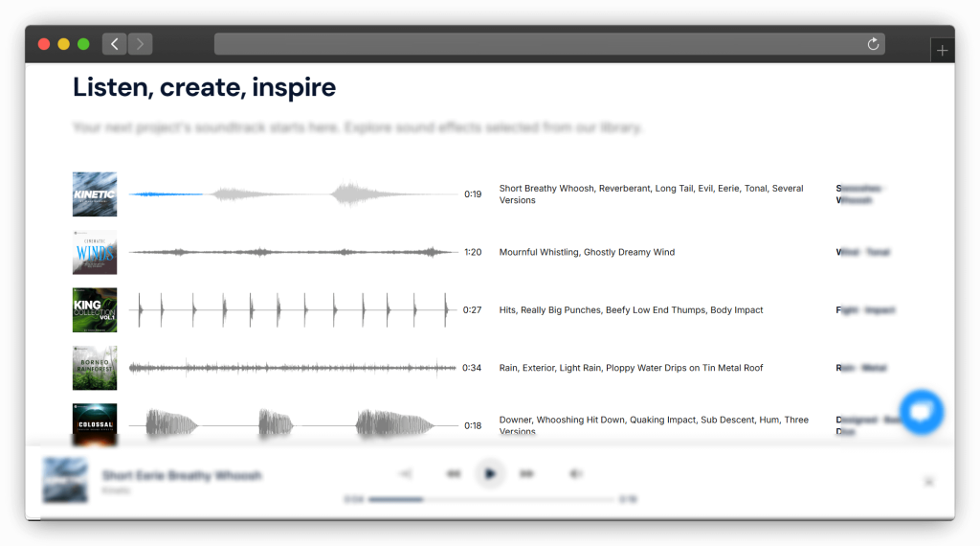Skip to the next track
Viewport: 980px width, 546px height.
[x=526, y=473]
